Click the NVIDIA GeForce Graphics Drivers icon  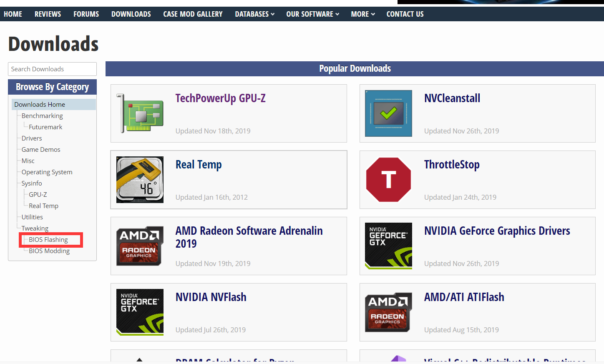tap(388, 246)
